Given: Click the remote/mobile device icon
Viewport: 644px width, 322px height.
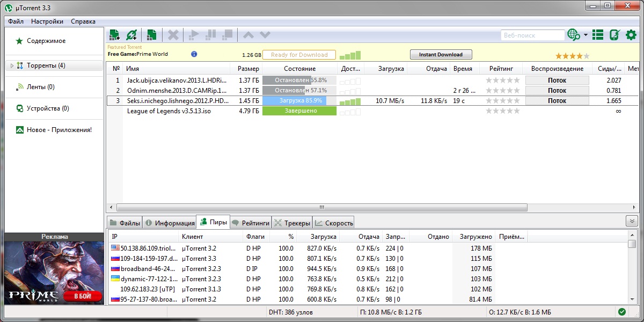Looking at the screenshot, I should point(615,35).
